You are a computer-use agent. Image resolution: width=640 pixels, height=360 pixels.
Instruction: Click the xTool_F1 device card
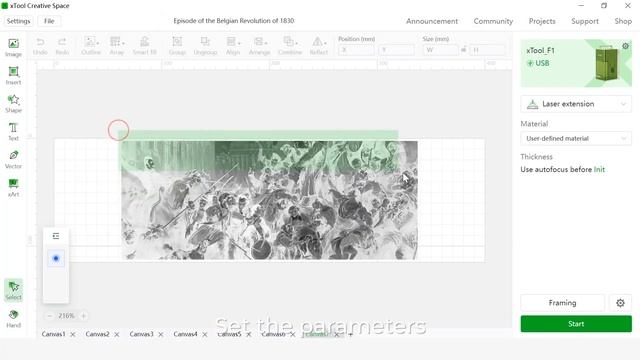point(576,63)
